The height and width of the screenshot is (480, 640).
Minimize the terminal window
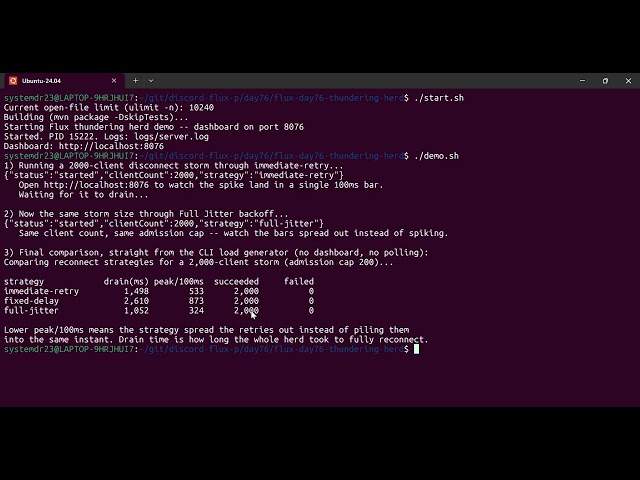tap(582, 81)
